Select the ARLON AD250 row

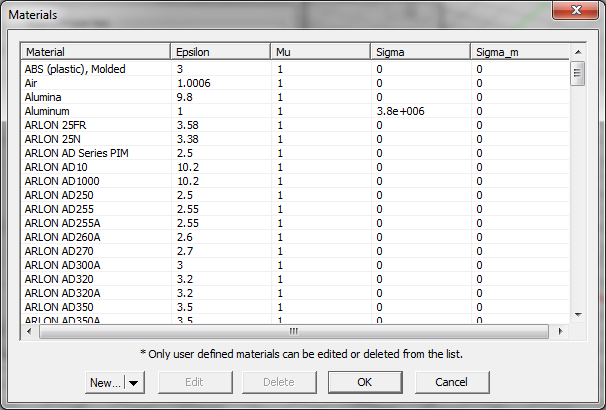click(295, 195)
